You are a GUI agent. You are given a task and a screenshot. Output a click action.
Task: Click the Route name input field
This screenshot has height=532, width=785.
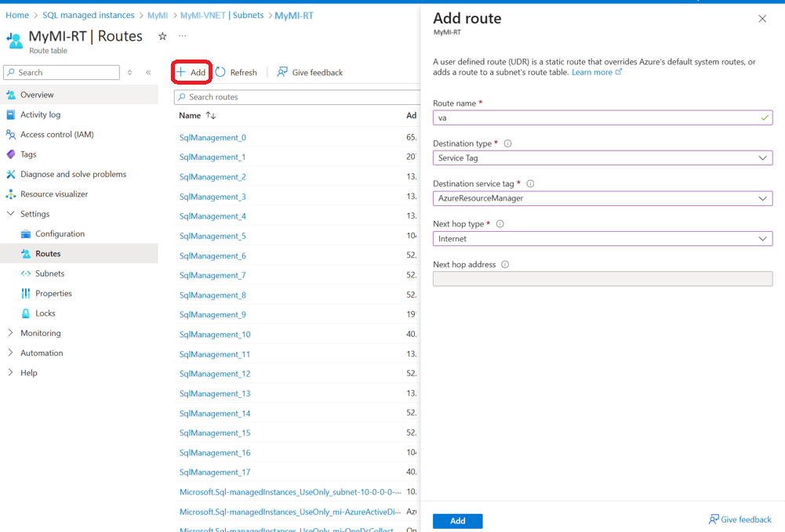[x=602, y=118]
